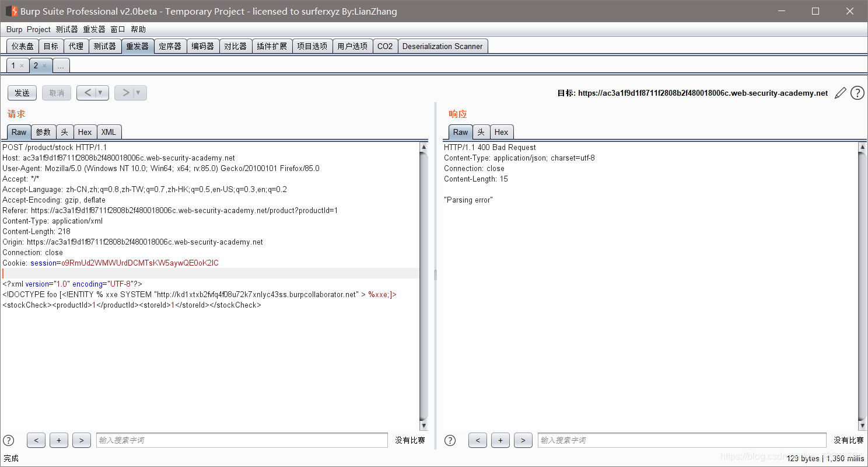The height and width of the screenshot is (467, 868).
Task: Open the 重发器 menu bar item
Action: pyautogui.click(x=94, y=29)
